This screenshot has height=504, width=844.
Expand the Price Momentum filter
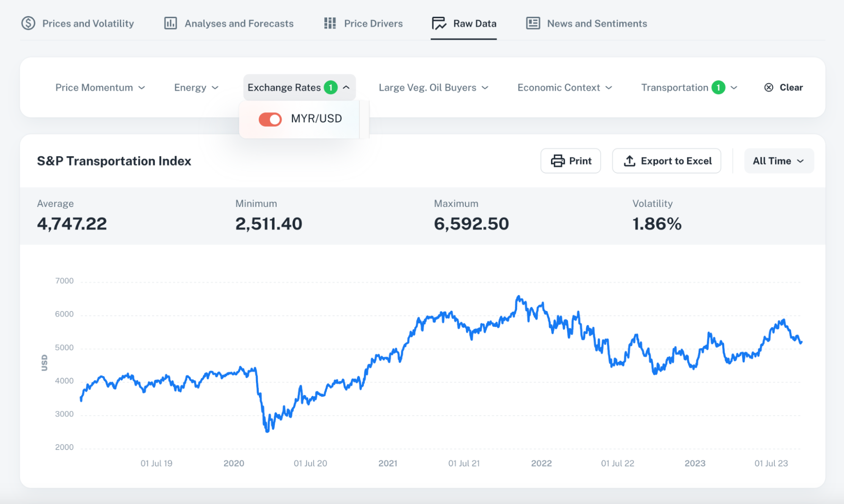tap(100, 87)
